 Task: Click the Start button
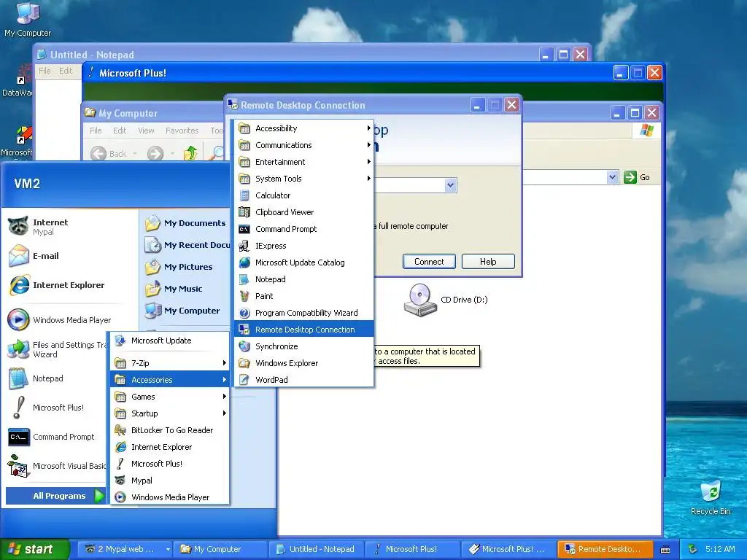(x=35, y=549)
